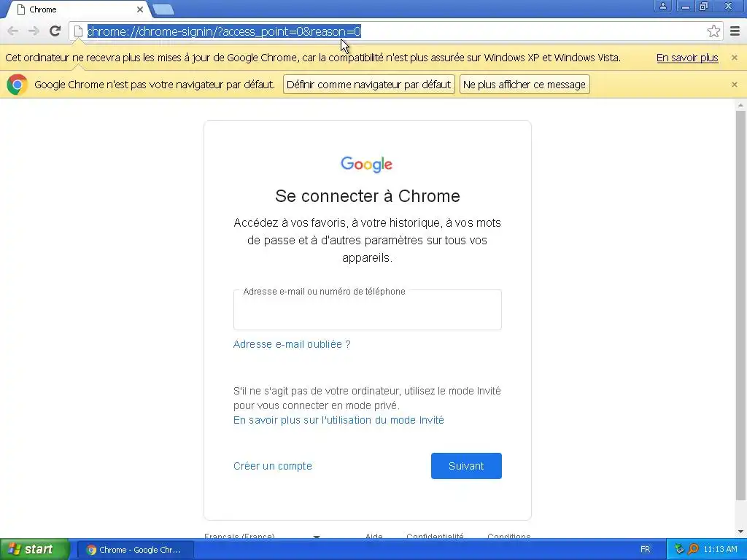Screen dimensions: 747x560
Task: Reload the page with the refresh icon
Action: click(55, 31)
